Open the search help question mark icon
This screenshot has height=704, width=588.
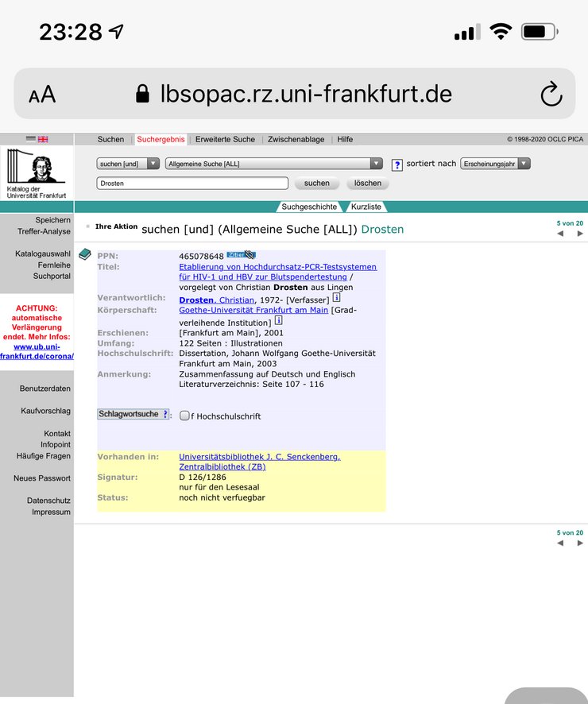coord(397,164)
